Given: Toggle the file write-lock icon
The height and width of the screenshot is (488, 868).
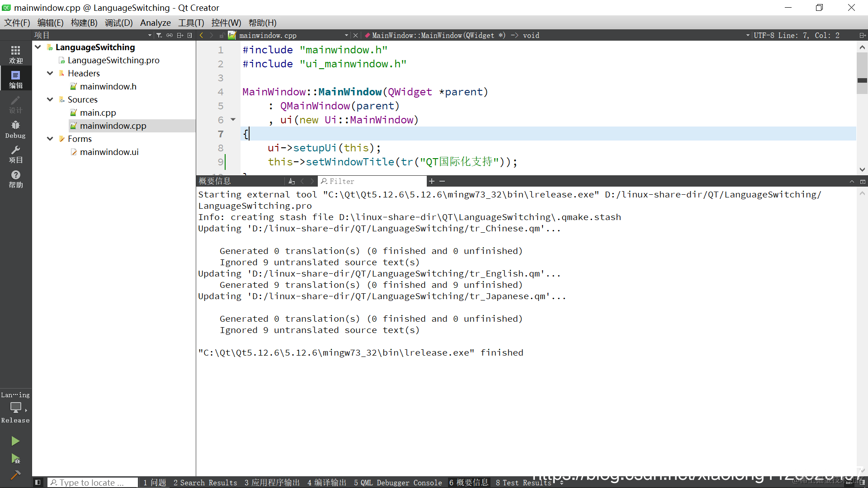Looking at the screenshot, I should tap(222, 35).
